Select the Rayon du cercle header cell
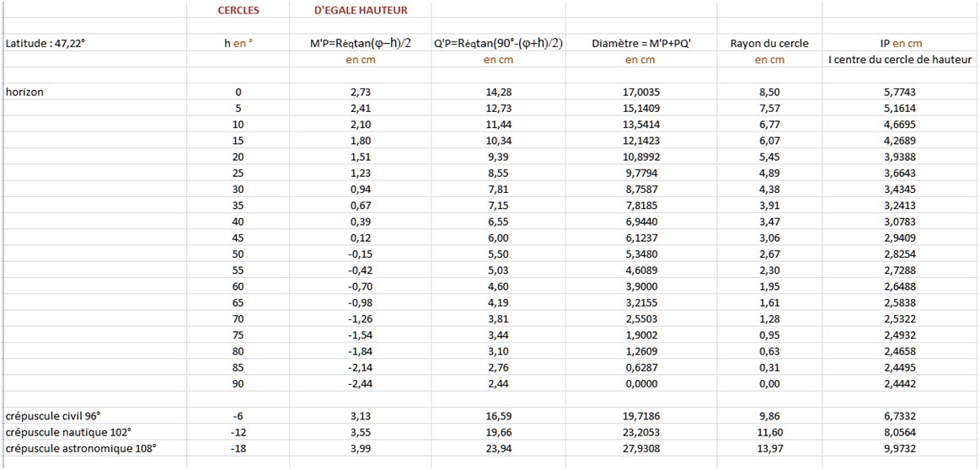Viewport: 980px width, 470px height. 769,42
